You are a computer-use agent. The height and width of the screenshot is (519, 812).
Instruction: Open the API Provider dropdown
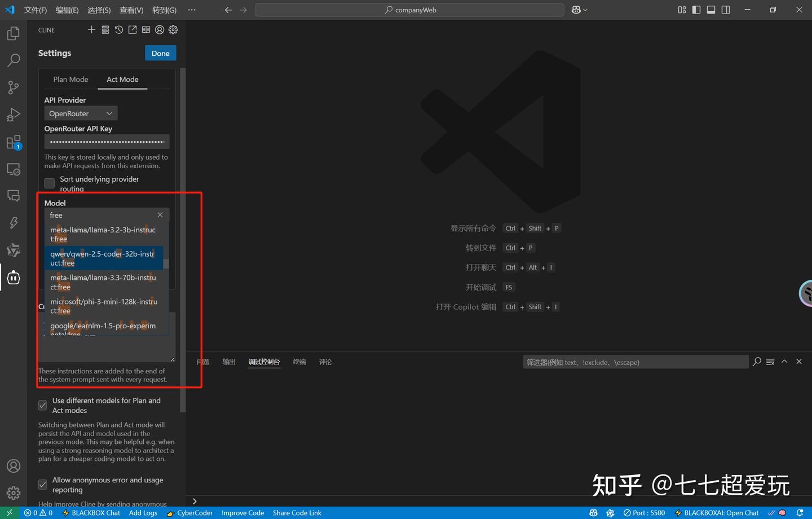click(80, 113)
